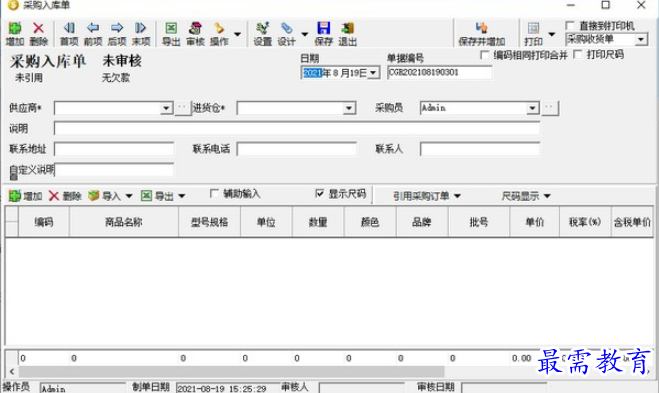Click the 税率(%) column header

(x=585, y=222)
